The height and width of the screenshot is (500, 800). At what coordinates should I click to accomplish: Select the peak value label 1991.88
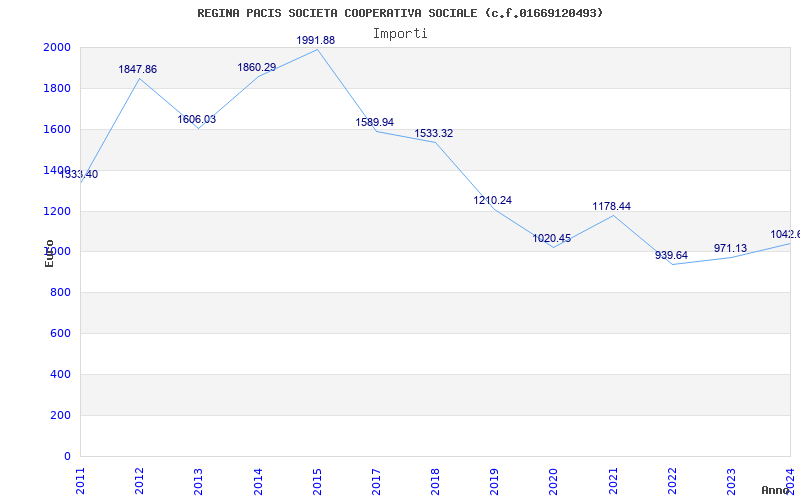(316, 40)
